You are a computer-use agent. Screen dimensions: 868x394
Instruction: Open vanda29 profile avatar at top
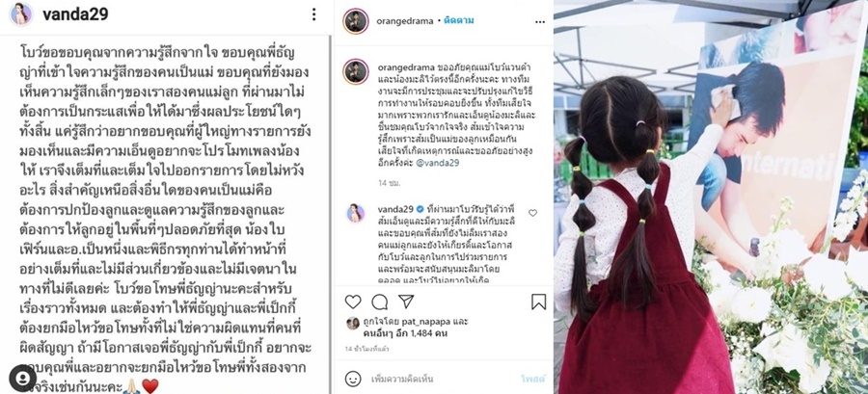pos(21,14)
